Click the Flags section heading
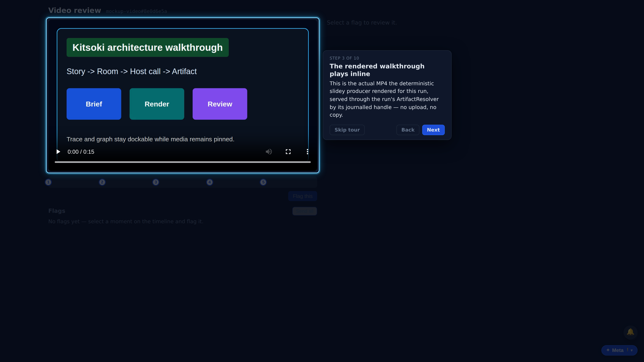Viewport: 644px width, 362px height. click(x=57, y=211)
